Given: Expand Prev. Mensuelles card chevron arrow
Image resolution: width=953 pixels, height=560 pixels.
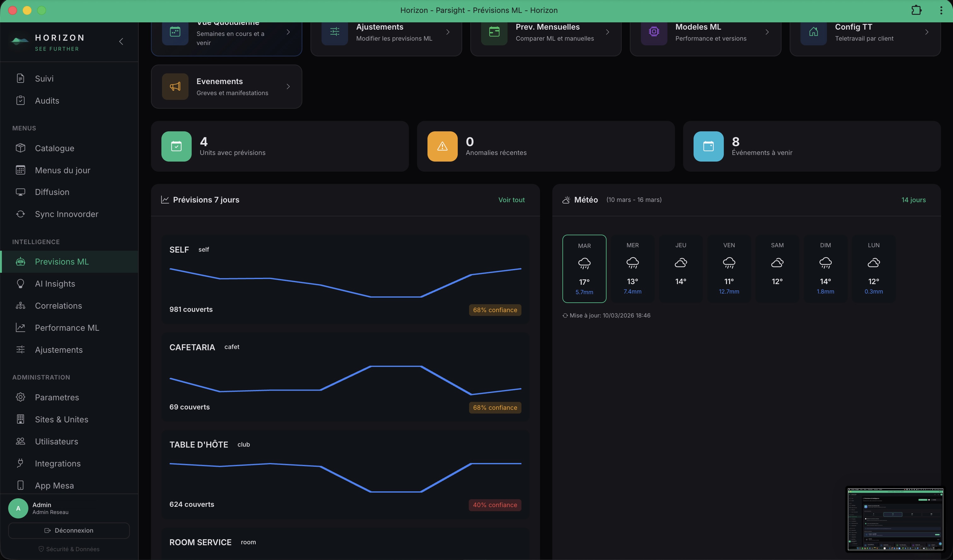Looking at the screenshot, I should coord(607,32).
